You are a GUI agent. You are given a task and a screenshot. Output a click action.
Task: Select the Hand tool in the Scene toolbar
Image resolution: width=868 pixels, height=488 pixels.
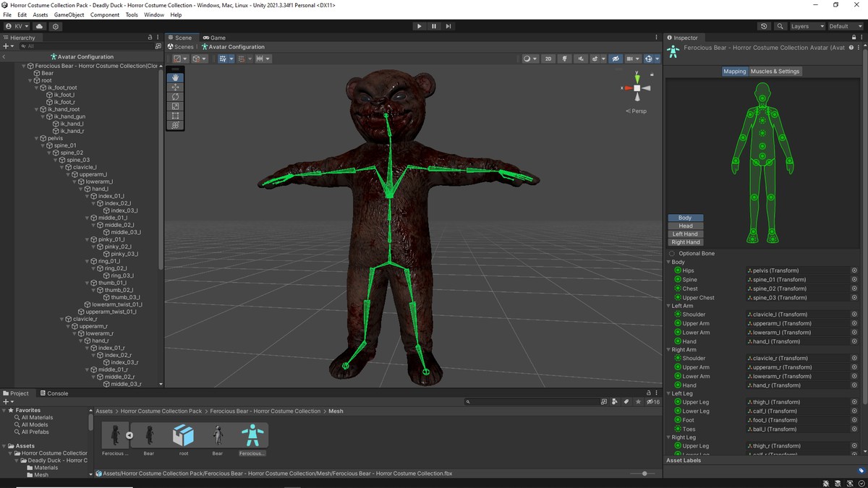point(174,78)
